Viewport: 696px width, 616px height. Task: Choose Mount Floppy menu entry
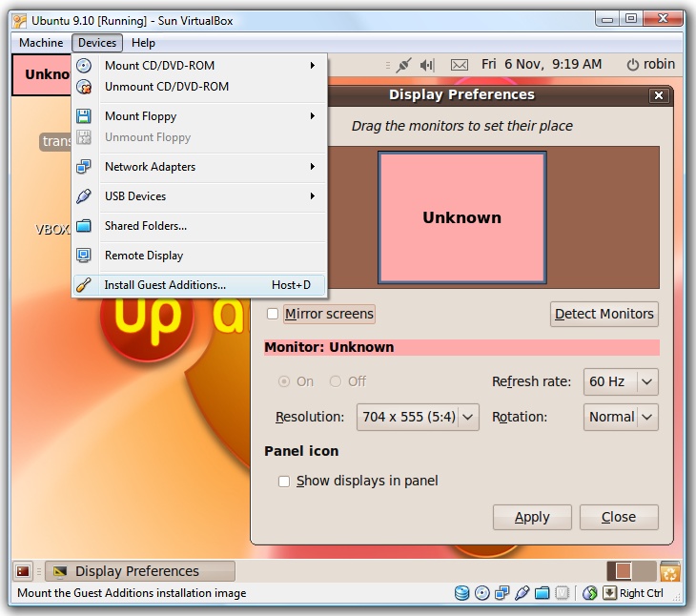[199, 116]
